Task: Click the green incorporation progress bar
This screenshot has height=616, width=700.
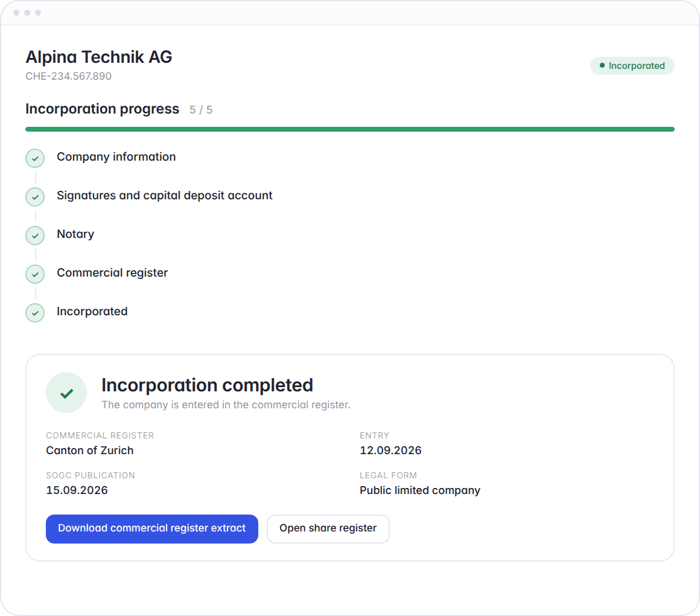Action: coord(350,129)
